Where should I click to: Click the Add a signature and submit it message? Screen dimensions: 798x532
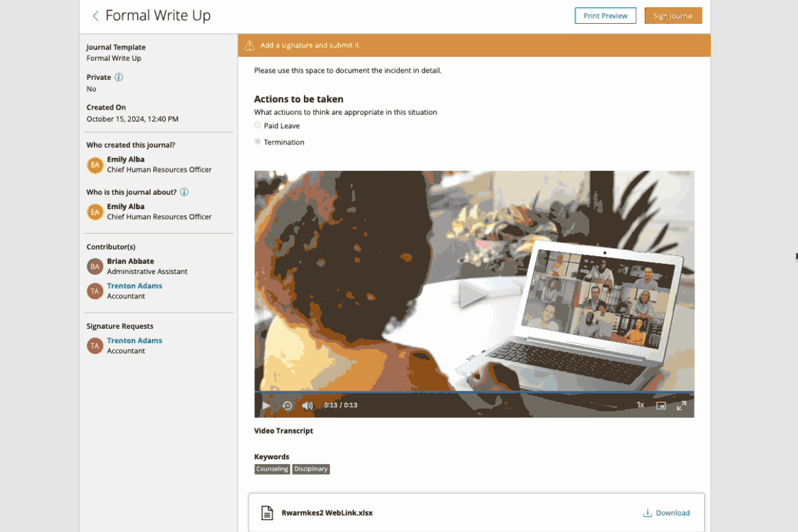click(x=310, y=46)
